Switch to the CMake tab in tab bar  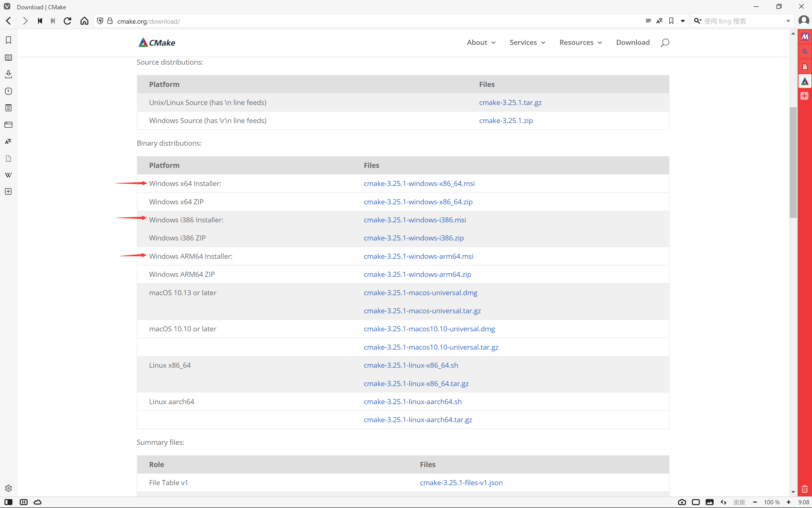click(x=805, y=81)
